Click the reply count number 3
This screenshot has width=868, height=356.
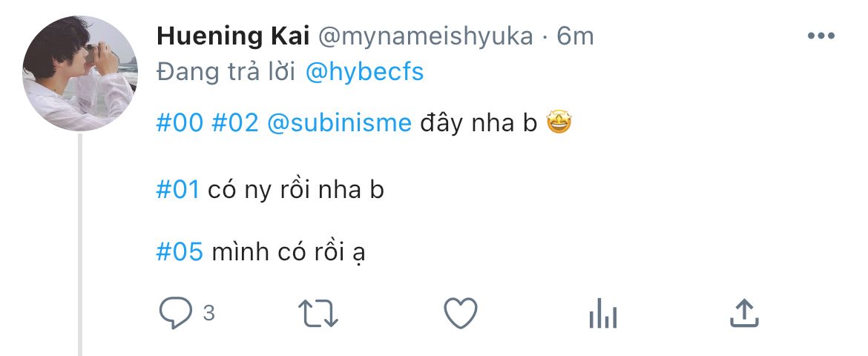click(208, 314)
